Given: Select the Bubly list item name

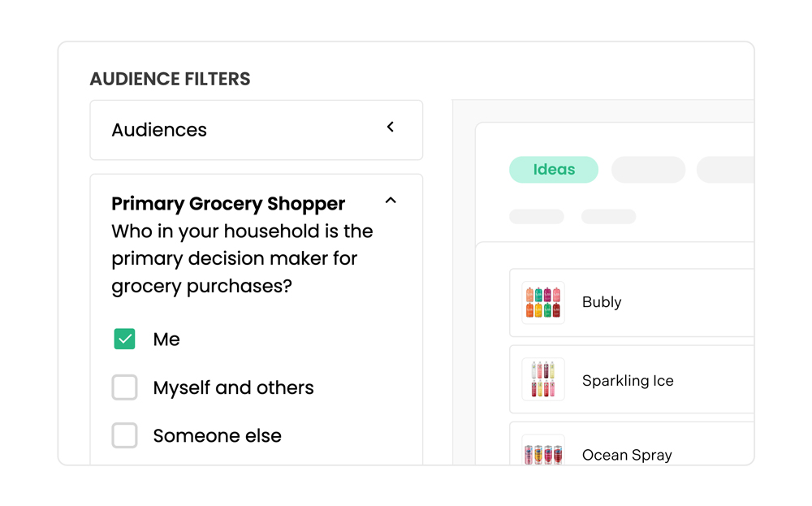Looking at the screenshot, I should tap(602, 302).
